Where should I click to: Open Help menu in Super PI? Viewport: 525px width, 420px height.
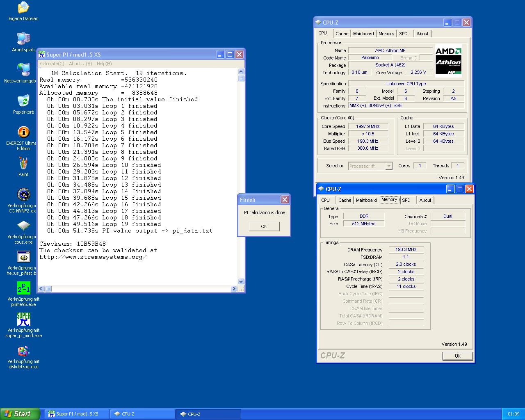pyautogui.click(x=104, y=64)
